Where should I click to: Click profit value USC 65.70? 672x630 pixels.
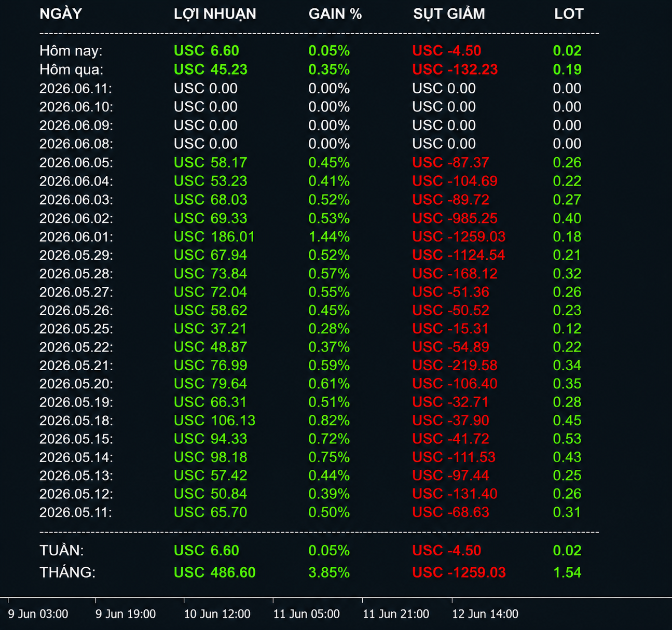(211, 512)
